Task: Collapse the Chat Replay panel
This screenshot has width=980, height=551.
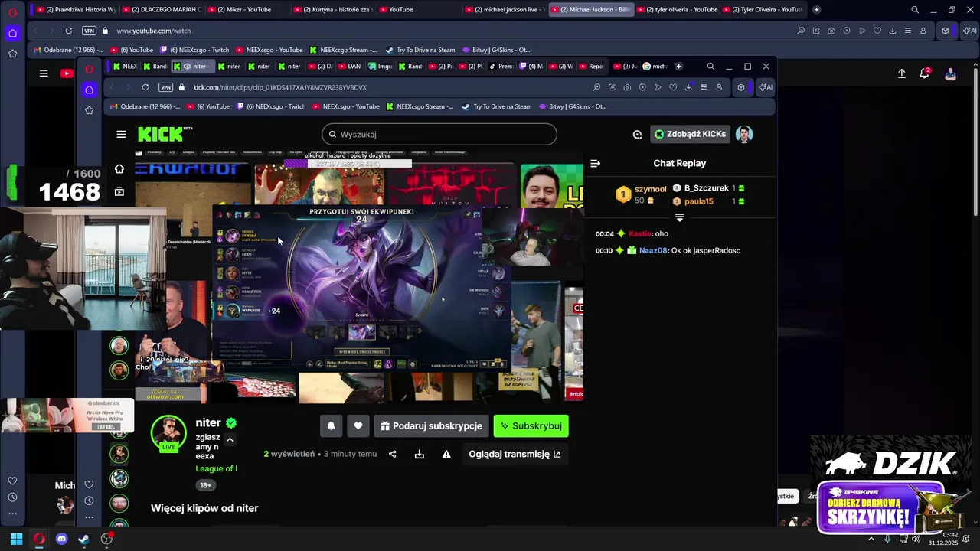Action: (596, 163)
